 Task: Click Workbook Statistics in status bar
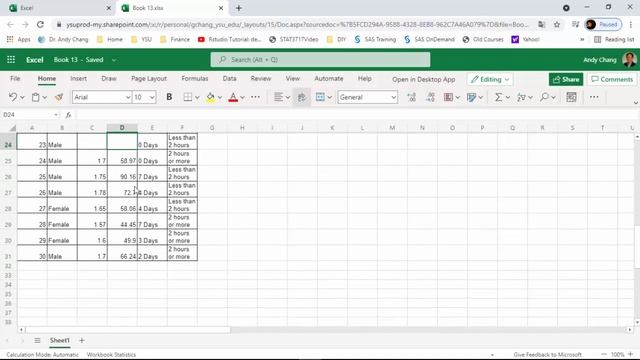tap(111, 355)
